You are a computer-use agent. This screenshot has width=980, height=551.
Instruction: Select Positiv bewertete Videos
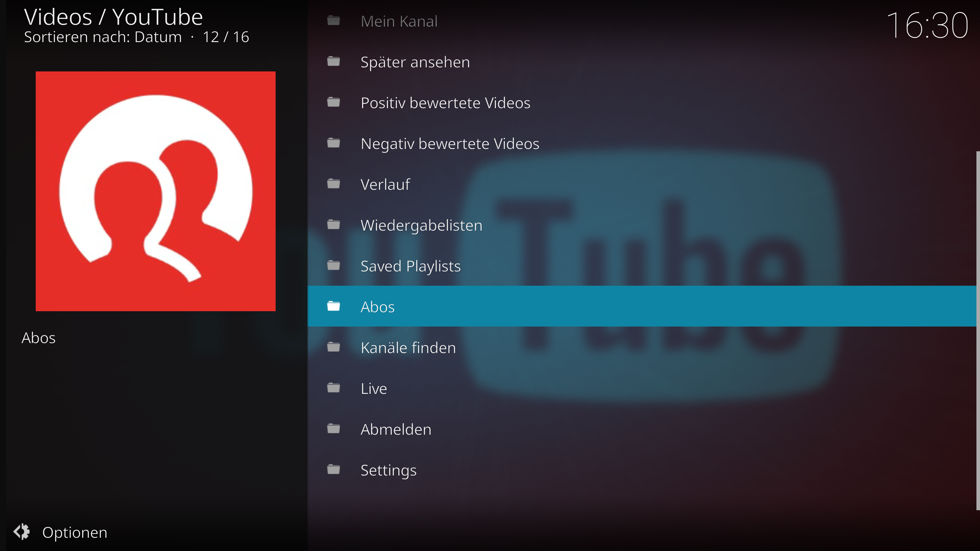pyautogui.click(x=642, y=103)
